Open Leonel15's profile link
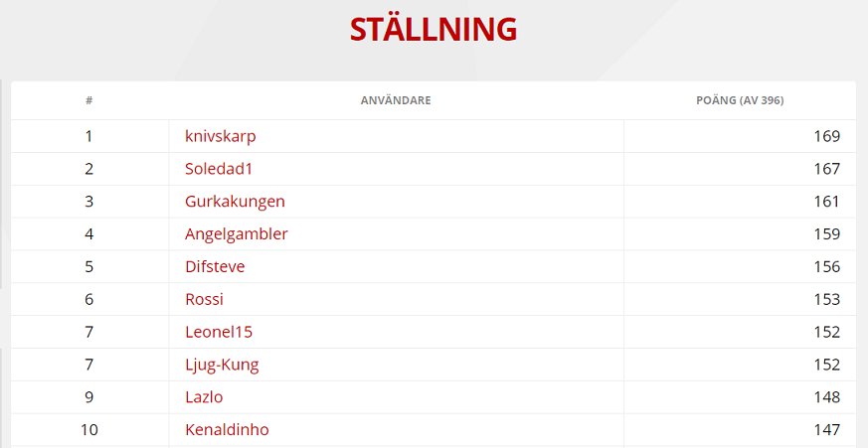Image resolution: width=868 pixels, height=448 pixels. [219, 332]
